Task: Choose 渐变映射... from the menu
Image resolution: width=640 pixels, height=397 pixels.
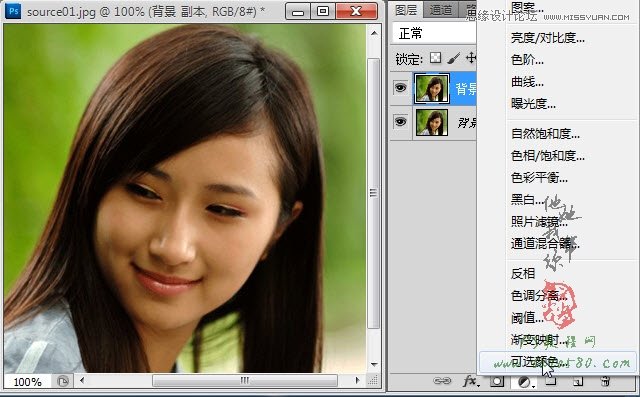Action: click(x=539, y=339)
